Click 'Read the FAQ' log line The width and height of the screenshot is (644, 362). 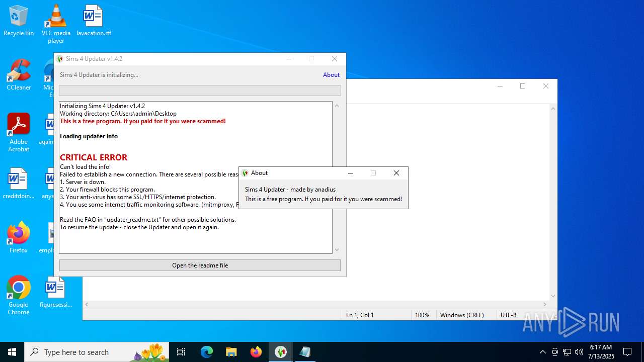[x=148, y=220]
